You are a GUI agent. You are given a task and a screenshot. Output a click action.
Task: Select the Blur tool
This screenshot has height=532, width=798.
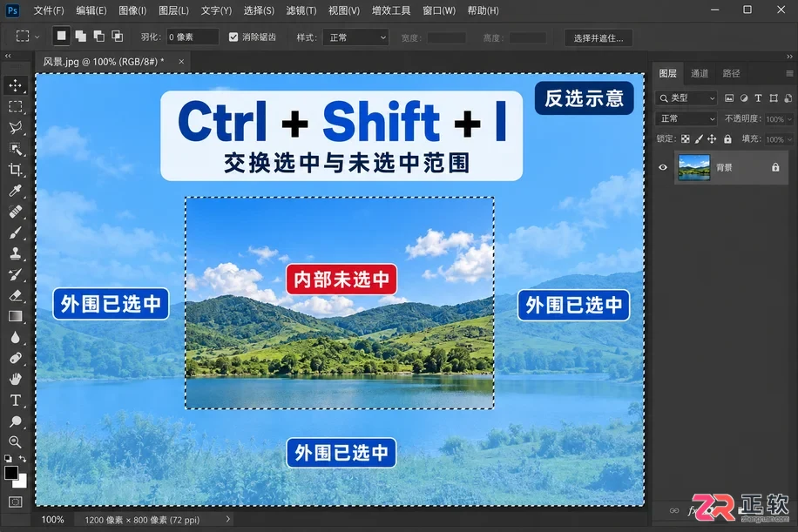click(16, 337)
